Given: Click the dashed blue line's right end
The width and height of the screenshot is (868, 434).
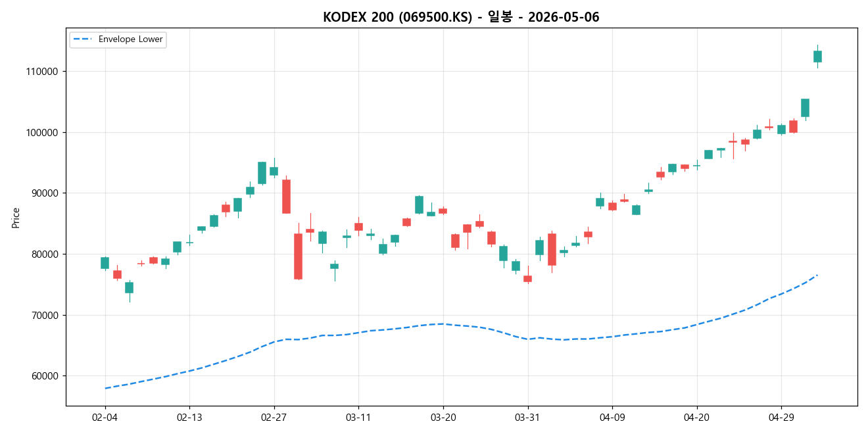Looking at the screenshot, I should (x=816, y=276).
